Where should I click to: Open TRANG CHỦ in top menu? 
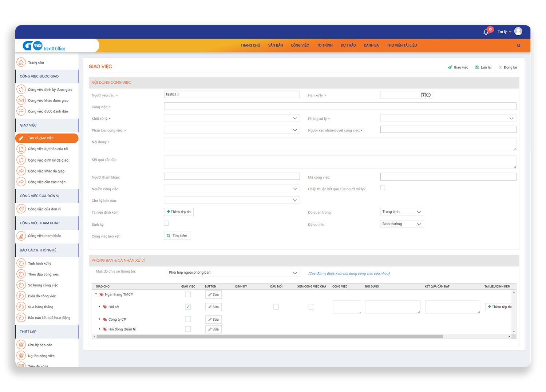point(250,45)
